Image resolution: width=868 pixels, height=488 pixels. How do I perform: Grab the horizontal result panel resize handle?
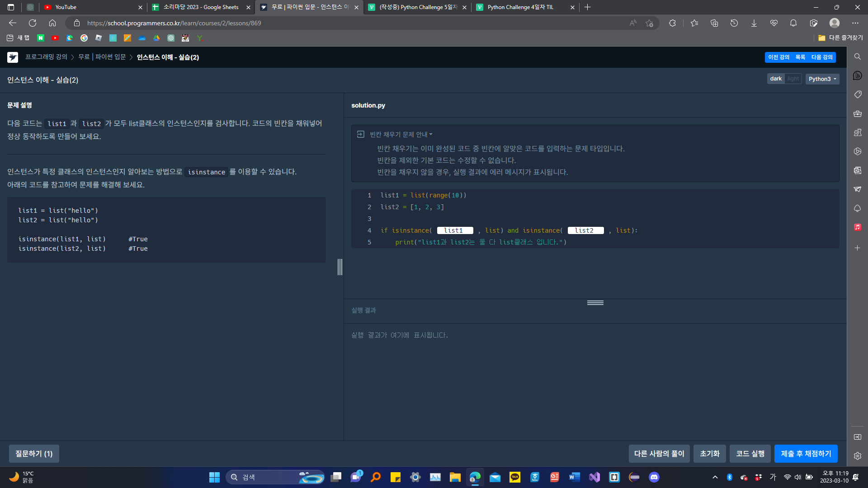point(595,303)
